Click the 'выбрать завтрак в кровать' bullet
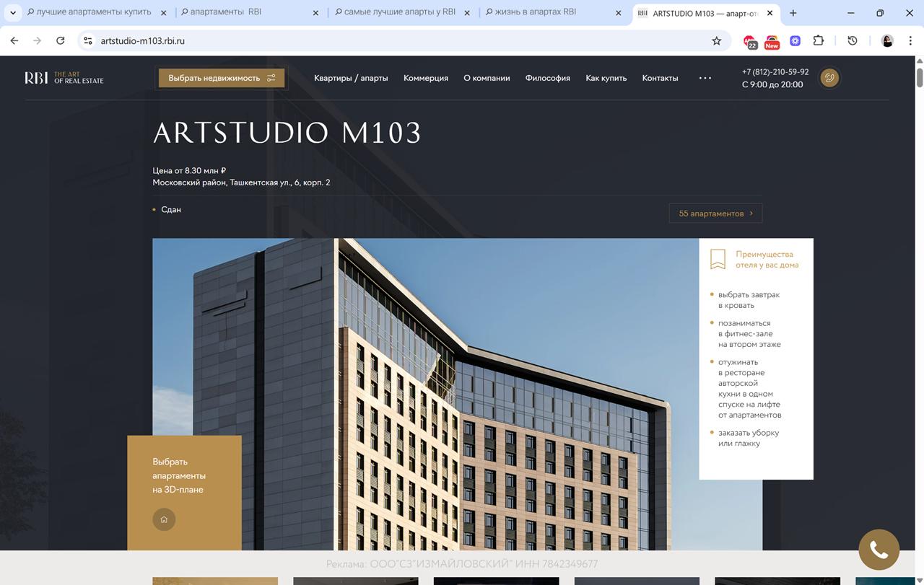This screenshot has height=585, width=924. pos(749,300)
